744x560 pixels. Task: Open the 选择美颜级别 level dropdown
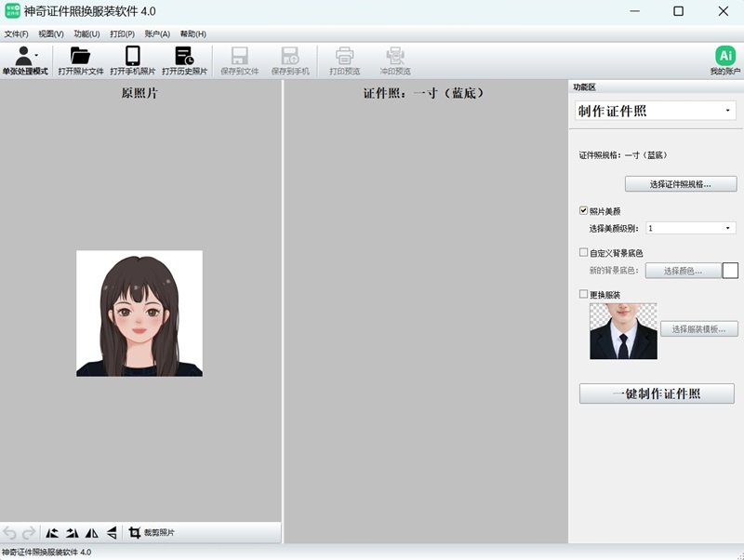tap(726, 228)
